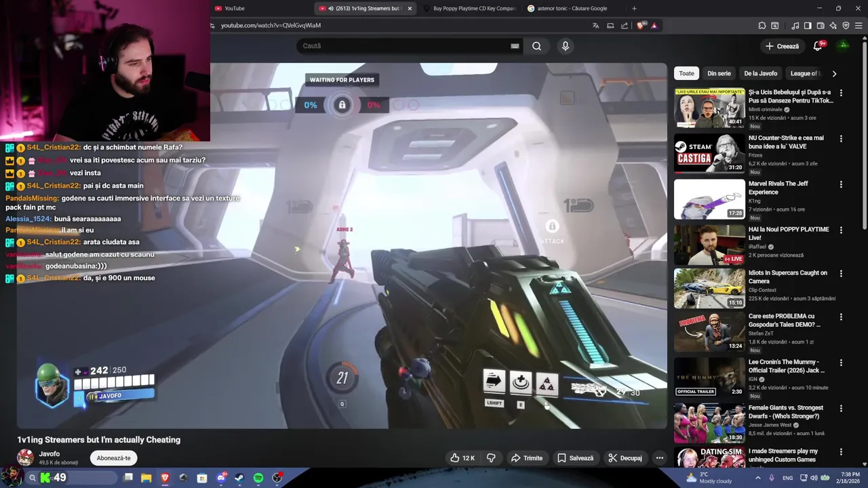868x488 pixels.
Task: Open more actions ellipsis below the video
Action: tap(659, 458)
